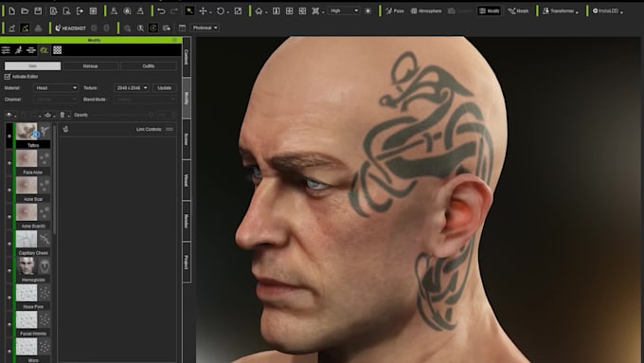644x363 pixels.
Task: Open the Content side tab
Action: (187, 57)
